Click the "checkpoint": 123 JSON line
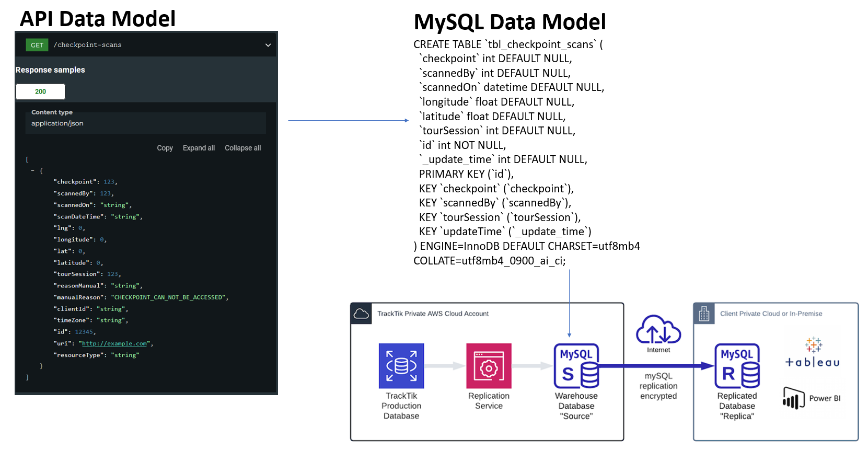The image size is (868, 450). click(x=86, y=182)
